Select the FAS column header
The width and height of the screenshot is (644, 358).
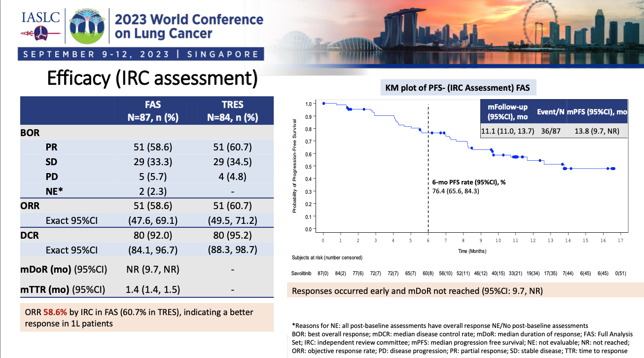[153, 111]
